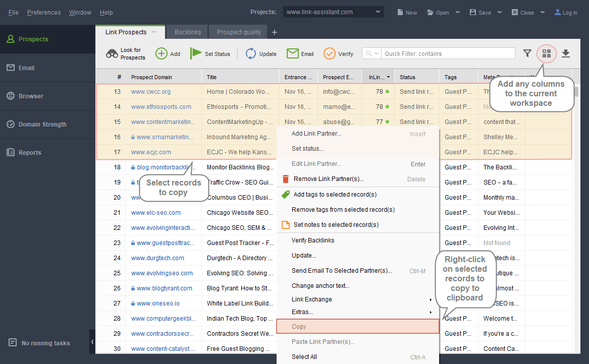Choose Update... in the context menu
Viewport: 589px width, 364px height.
[358, 256]
